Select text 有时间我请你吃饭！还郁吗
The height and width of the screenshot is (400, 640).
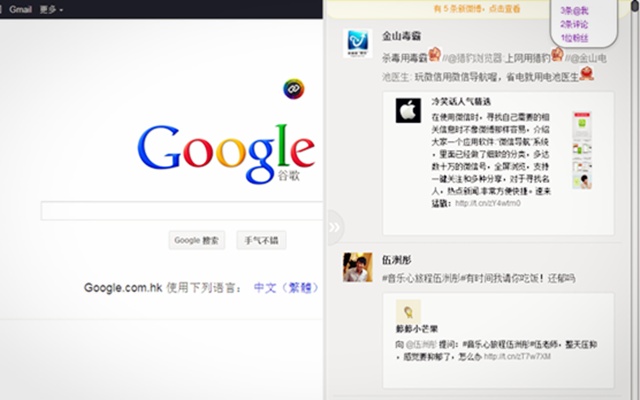(519, 278)
